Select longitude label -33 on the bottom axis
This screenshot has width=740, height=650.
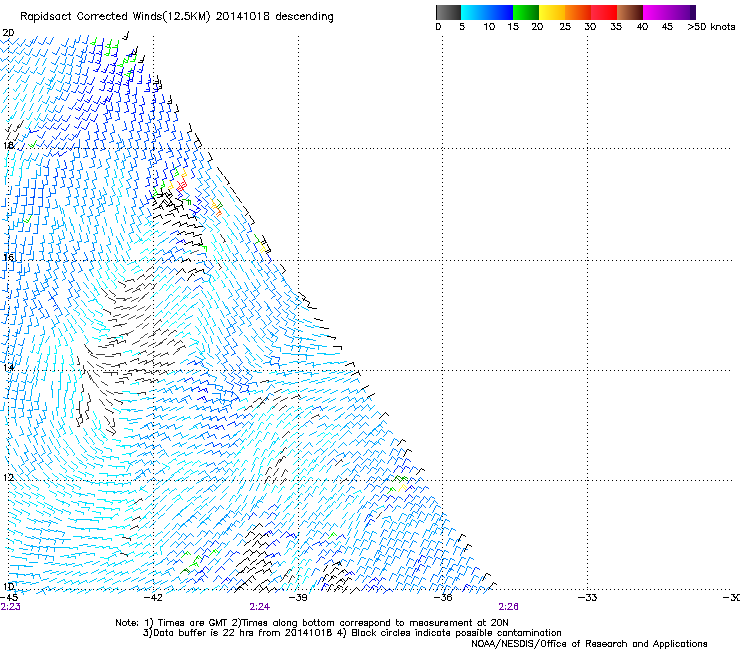587,598
